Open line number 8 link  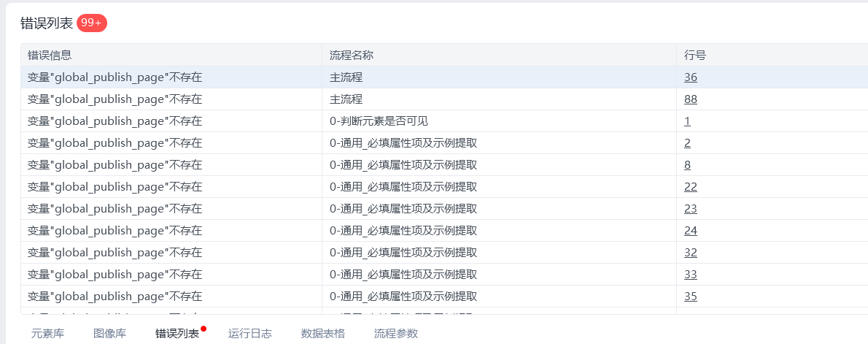[687, 165]
